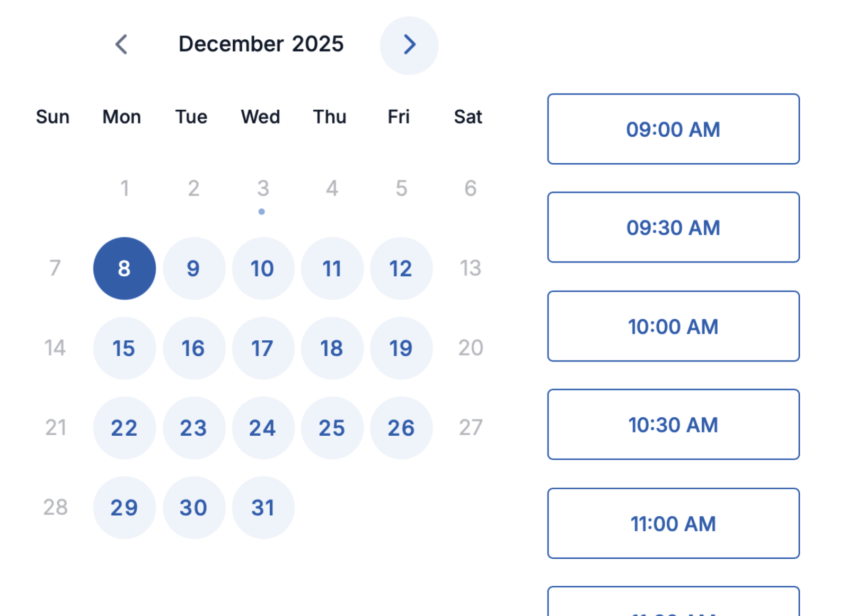The height and width of the screenshot is (616, 848).
Task: Pick Tuesday December 30
Action: click(x=193, y=508)
